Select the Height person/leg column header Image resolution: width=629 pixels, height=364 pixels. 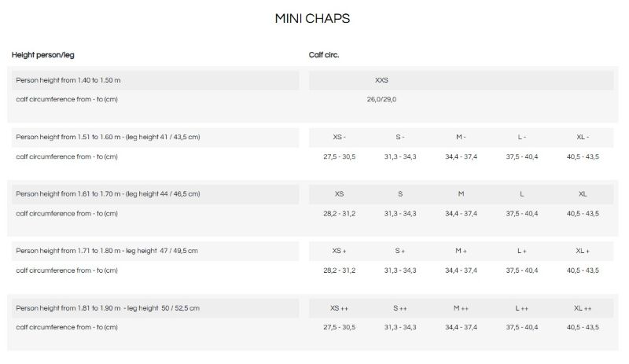tap(43, 55)
